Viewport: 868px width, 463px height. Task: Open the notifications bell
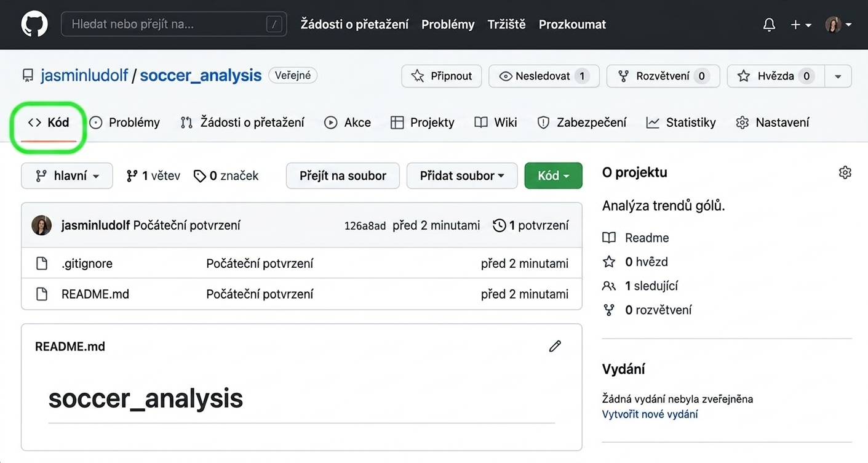tap(769, 25)
